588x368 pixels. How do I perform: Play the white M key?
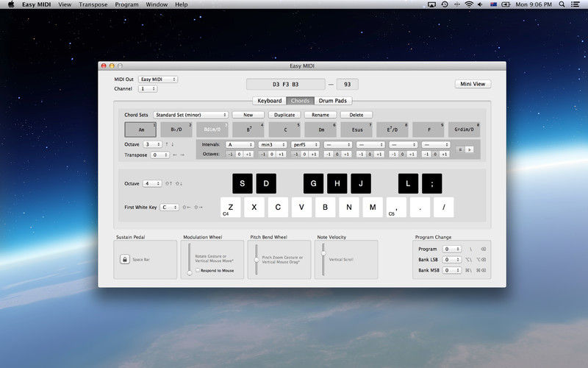point(373,208)
